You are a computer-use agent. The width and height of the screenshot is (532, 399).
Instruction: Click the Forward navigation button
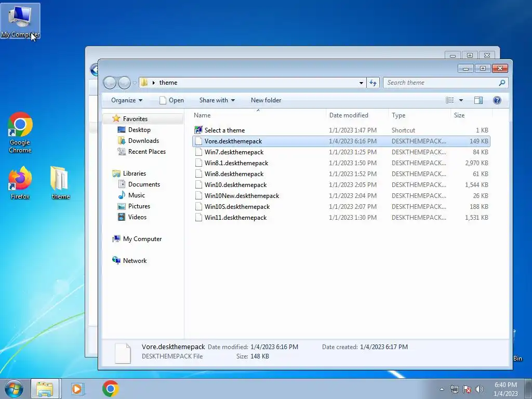(125, 83)
